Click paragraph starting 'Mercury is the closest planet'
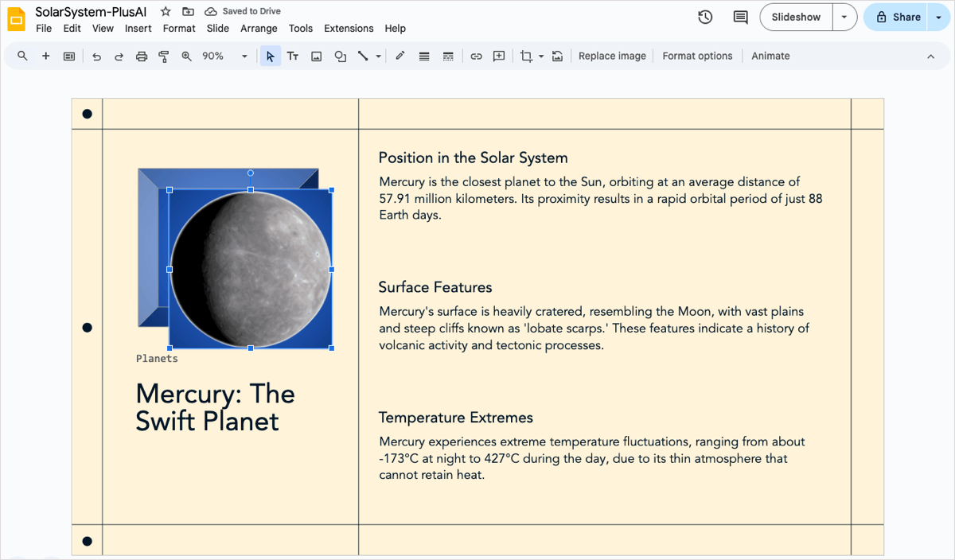Image resolution: width=955 pixels, height=560 pixels. pos(601,199)
